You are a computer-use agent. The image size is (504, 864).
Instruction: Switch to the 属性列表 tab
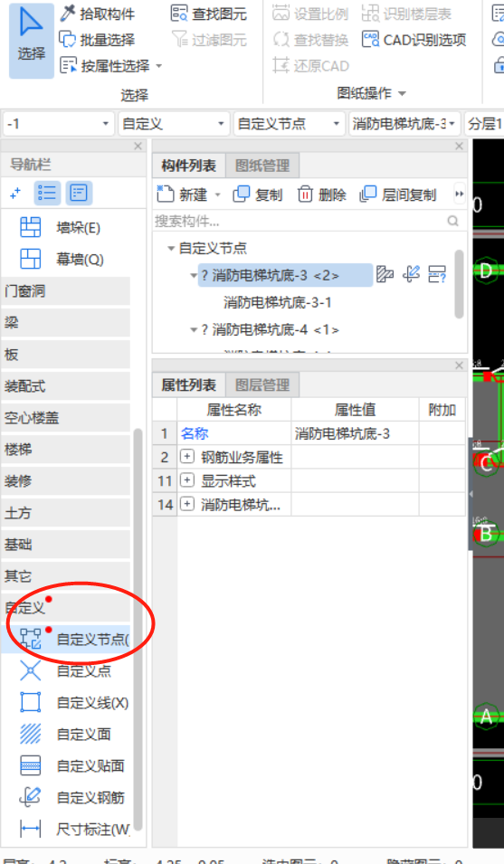(x=189, y=385)
